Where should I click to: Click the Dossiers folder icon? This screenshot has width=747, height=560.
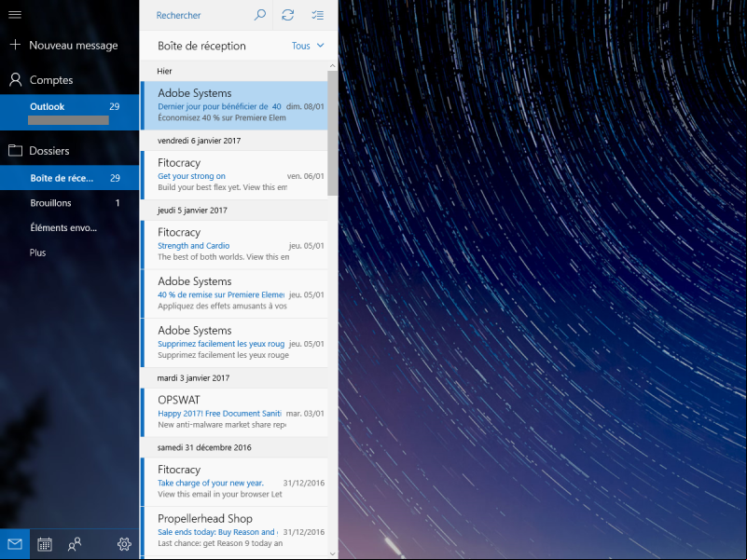coord(15,150)
